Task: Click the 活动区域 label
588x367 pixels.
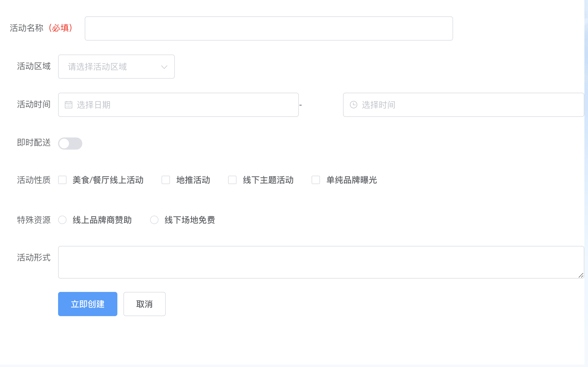Action: pyautogui.click(x=34, y=66)
